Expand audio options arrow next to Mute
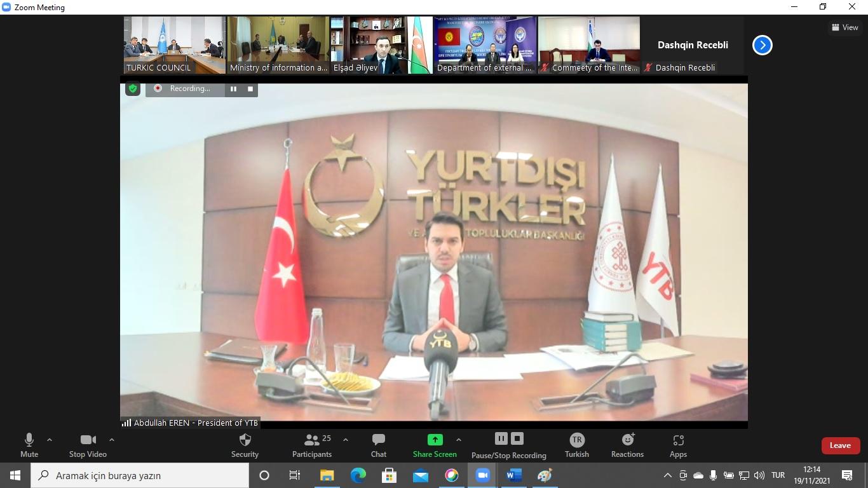This screenshot has width=868, height=488. tap(50, 440)
